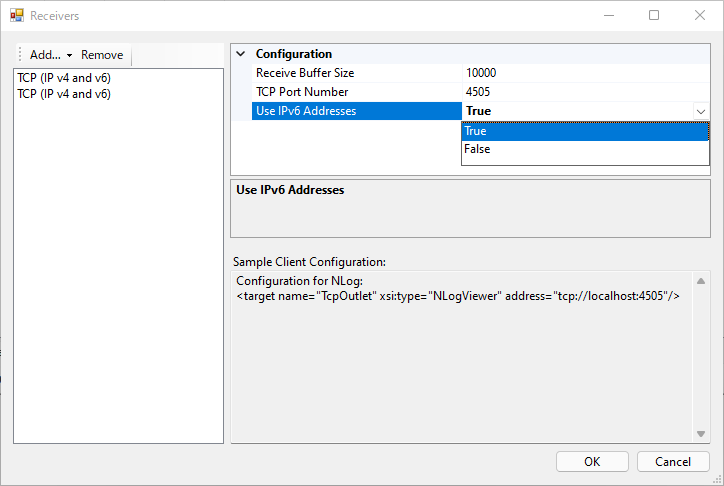The width and height of the screenshot is (724, 486).
Task: Click the Receivers window app icon
Action: click(16, 16)
